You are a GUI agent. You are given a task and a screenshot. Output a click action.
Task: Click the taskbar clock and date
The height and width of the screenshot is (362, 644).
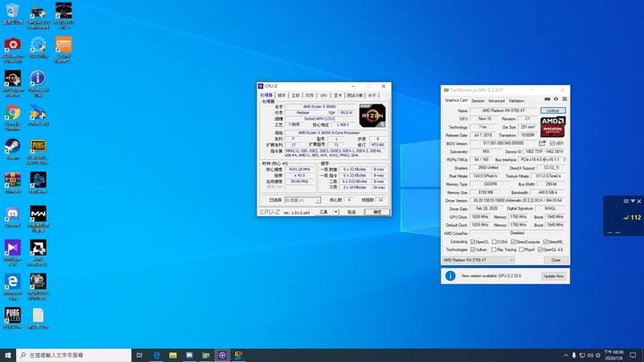(614, 355)
